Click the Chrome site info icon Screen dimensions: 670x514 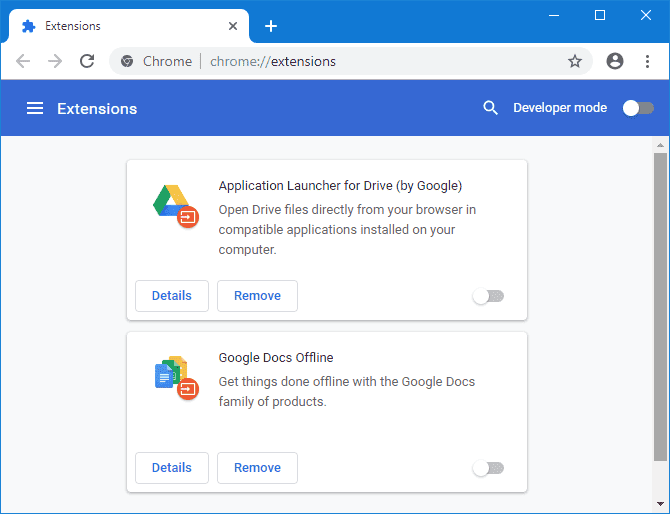point(126,61)
